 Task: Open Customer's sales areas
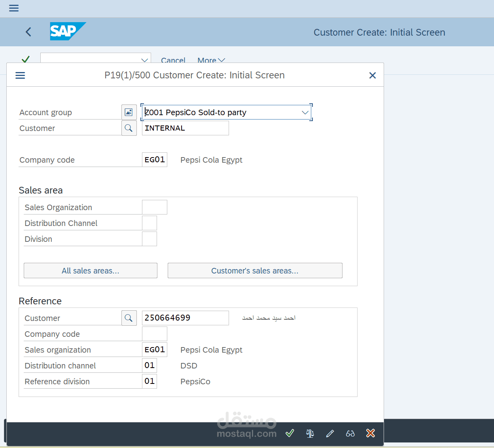[x=255, y=271]
